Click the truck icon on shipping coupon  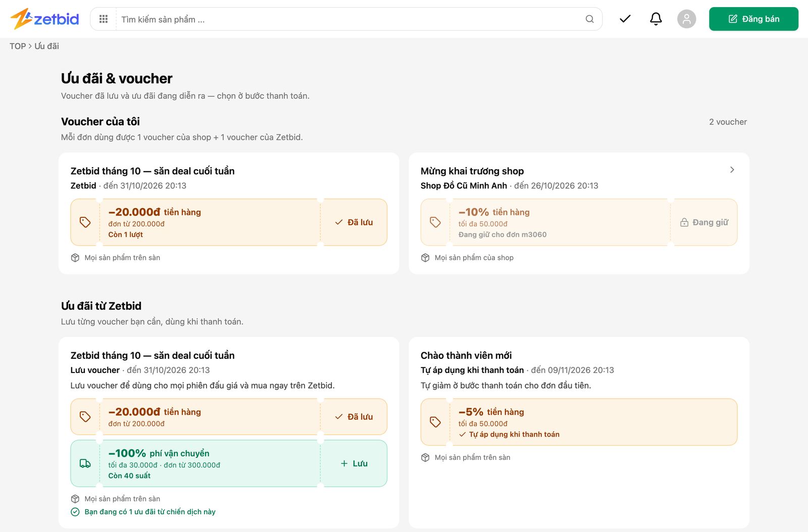click(x=85, y=463)
